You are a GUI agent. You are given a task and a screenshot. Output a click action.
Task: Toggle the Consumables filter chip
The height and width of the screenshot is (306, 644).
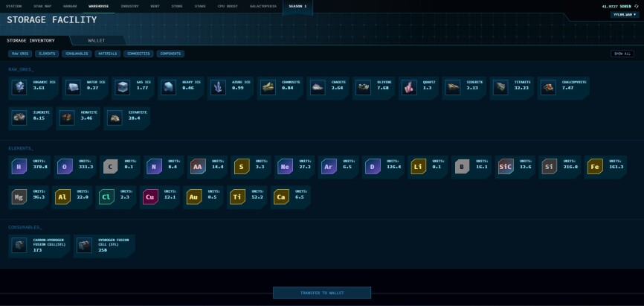77,54
